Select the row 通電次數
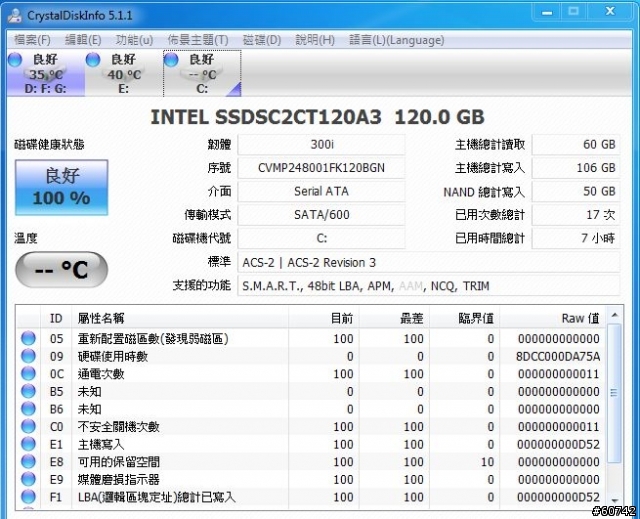 pyautogui.click(x=311, y=374)
